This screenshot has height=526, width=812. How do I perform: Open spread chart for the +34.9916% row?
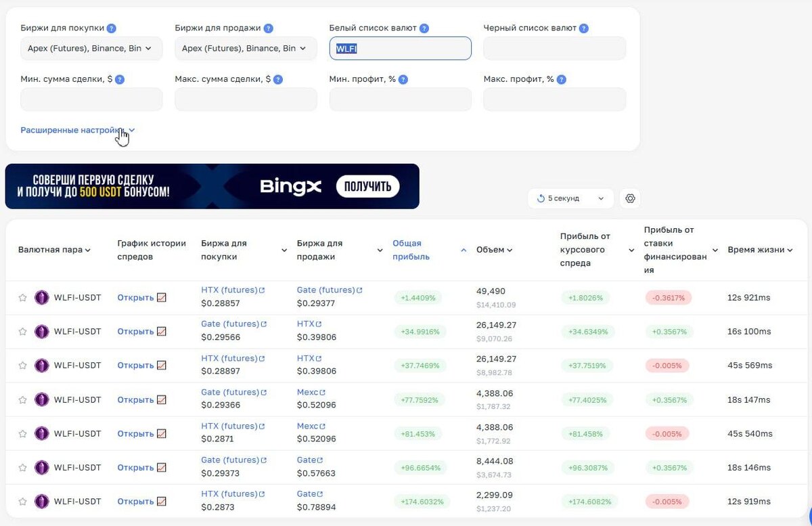pyautogui.click(x=141, y=332)
